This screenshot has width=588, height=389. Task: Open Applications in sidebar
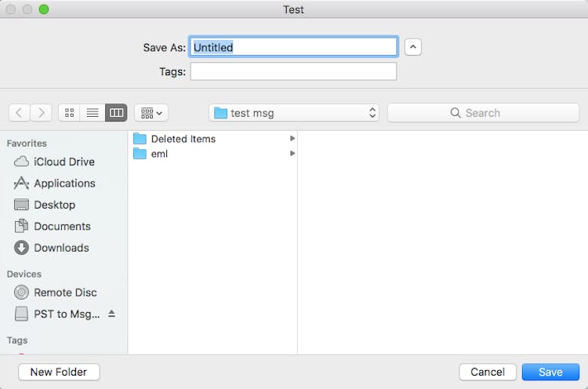point(64,184)
